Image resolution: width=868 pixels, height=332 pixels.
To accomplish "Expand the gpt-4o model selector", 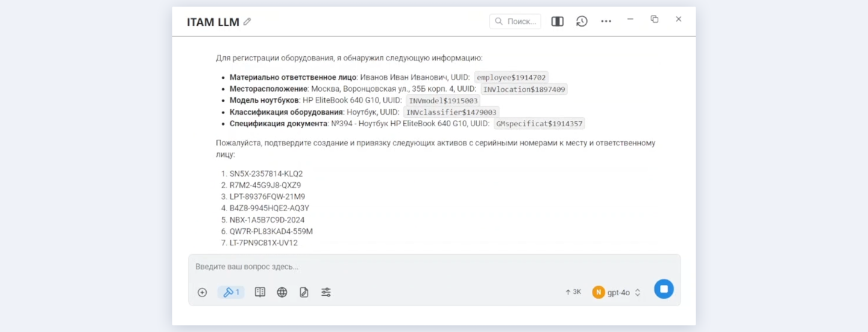I will point(618,293).
